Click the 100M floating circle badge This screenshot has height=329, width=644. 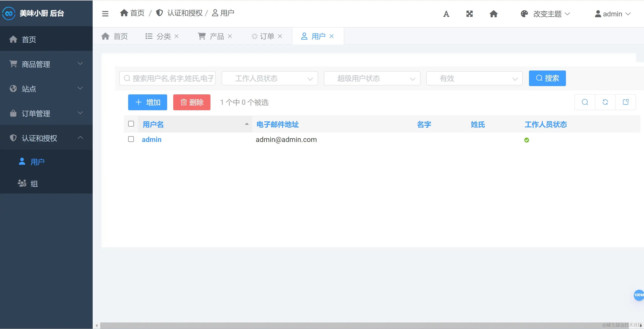click(x=639, y=295)
